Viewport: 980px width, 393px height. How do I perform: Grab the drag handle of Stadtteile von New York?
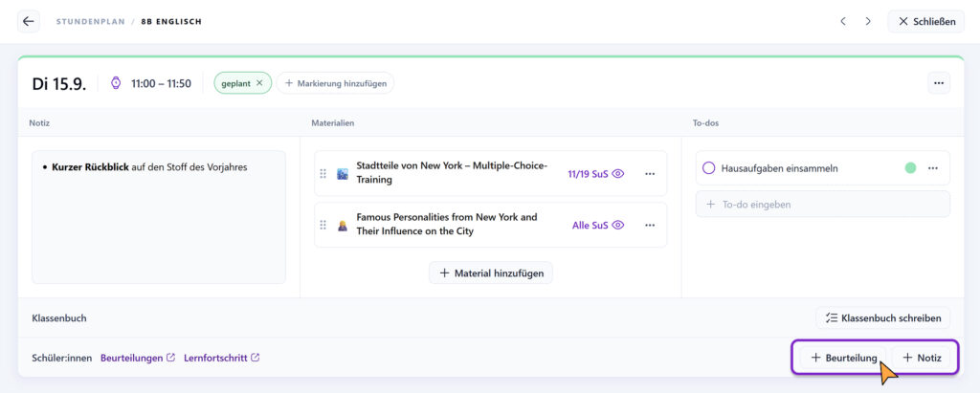323,174
